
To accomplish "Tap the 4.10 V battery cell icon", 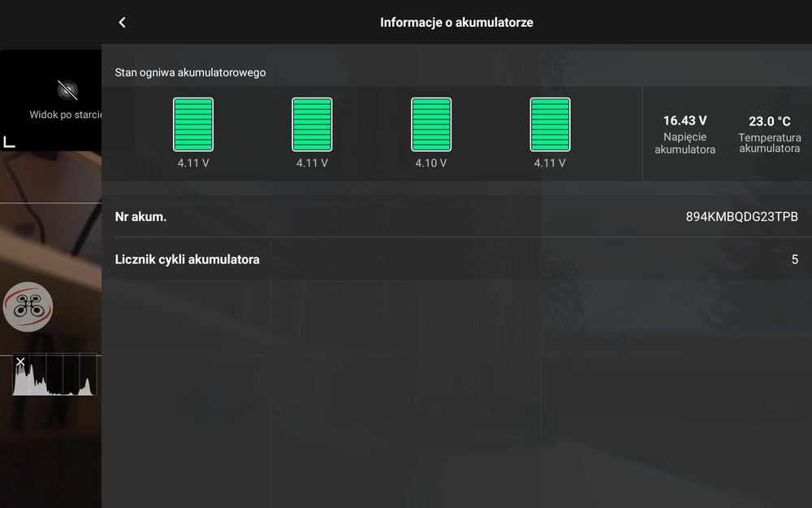I will click(x=431, y=124).
